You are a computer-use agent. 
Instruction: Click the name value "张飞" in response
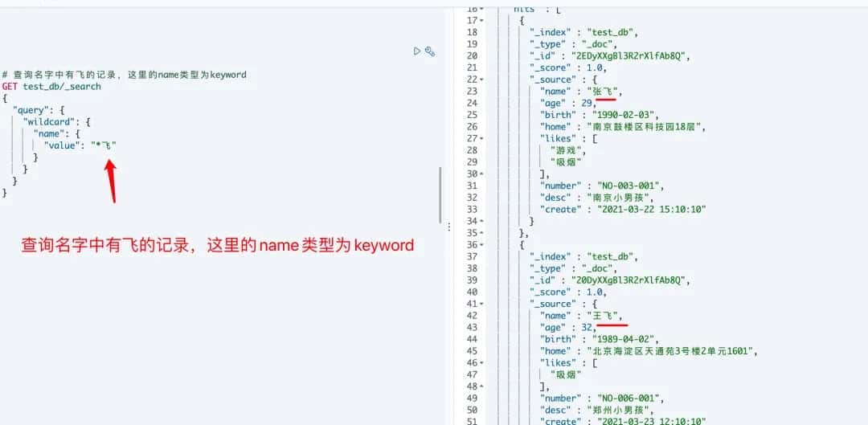tap(603, 92)
